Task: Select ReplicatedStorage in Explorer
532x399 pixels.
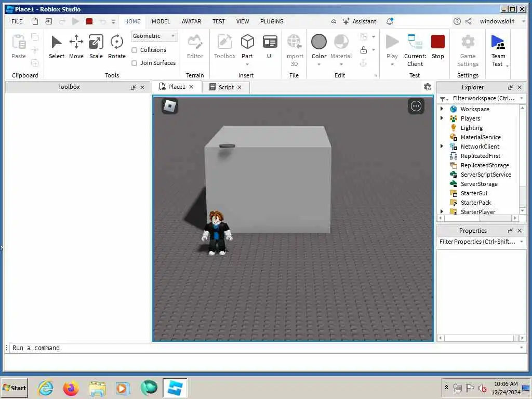Action: tap(485, 165)
